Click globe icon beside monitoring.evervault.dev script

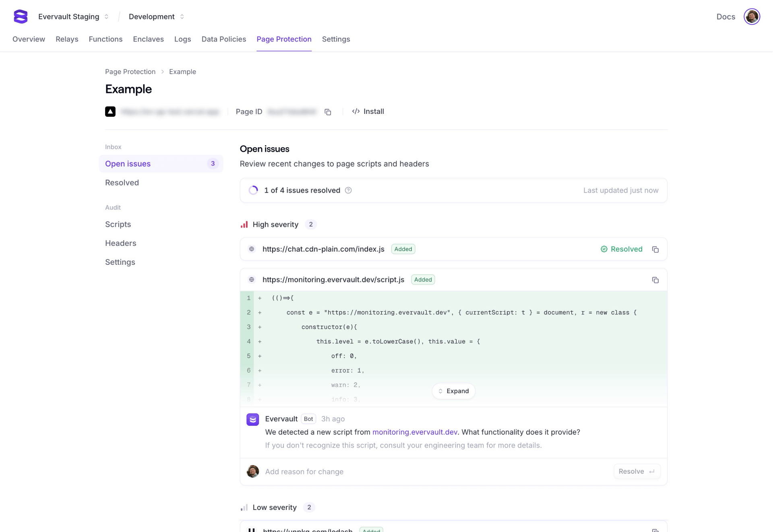click(252, 280)
